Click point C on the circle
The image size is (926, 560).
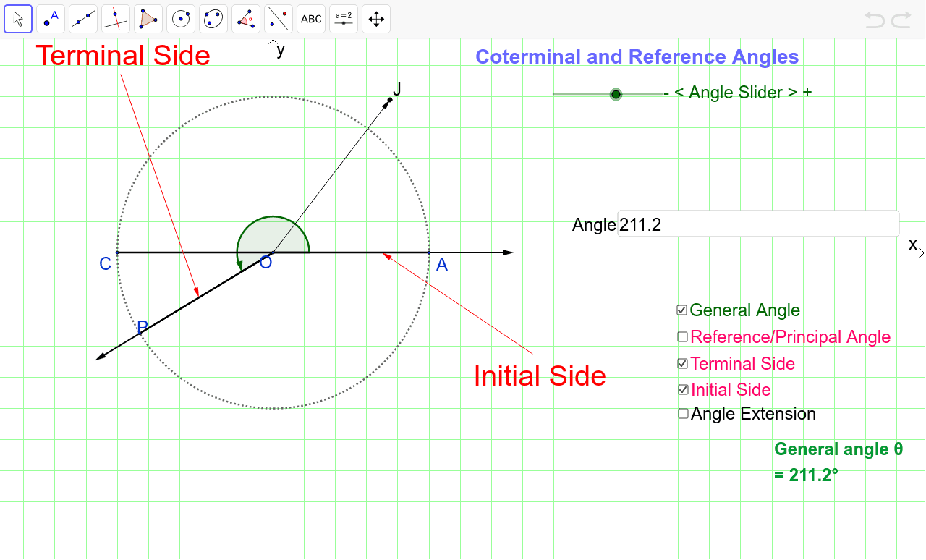pos(117,253)
